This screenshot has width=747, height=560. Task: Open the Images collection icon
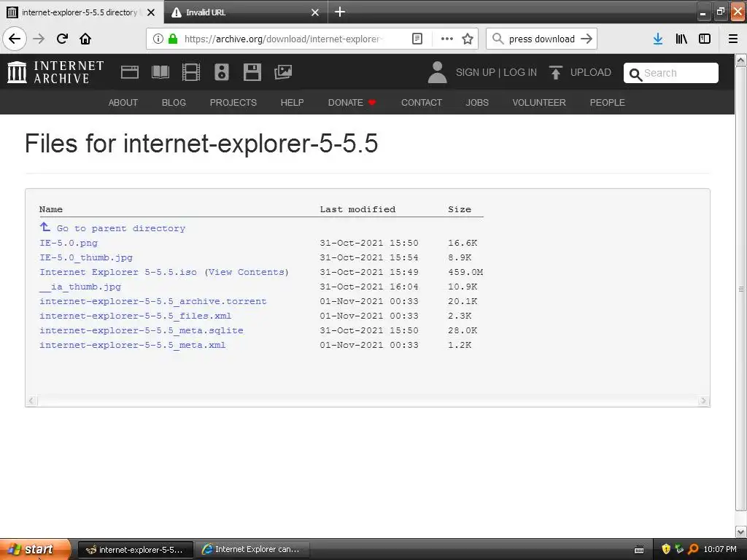point(283,72)
